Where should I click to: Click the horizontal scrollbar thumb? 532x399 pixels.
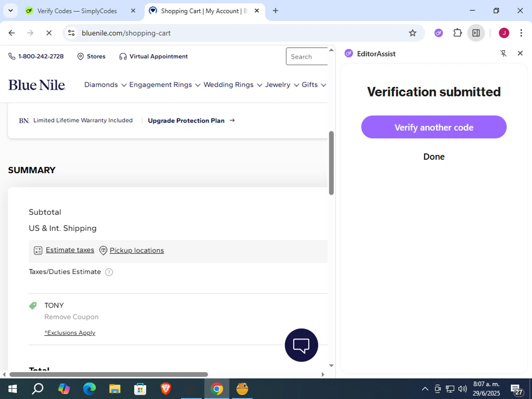(109, 375)
